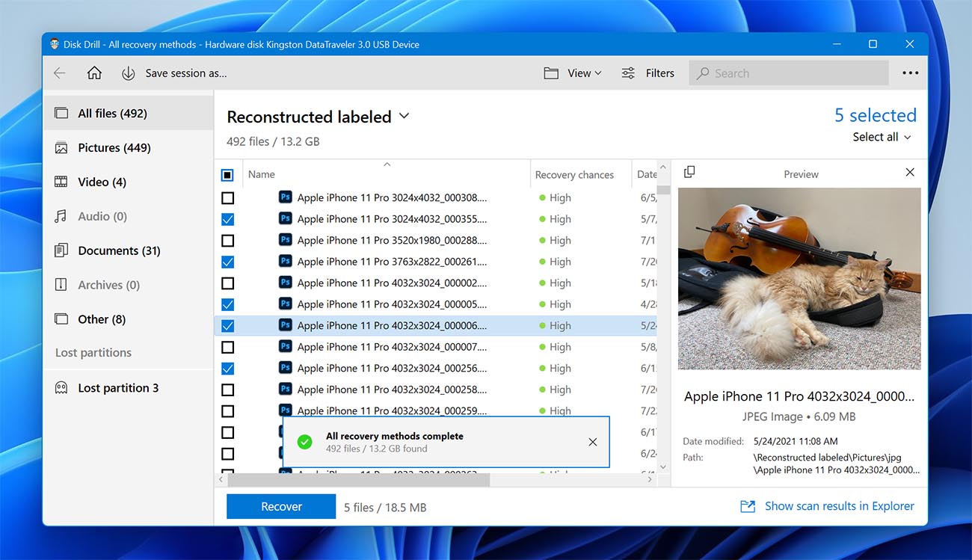Click the Photoshop icon on 000005 file
Viewport: 972px width, 560px height.
(285, 304)
